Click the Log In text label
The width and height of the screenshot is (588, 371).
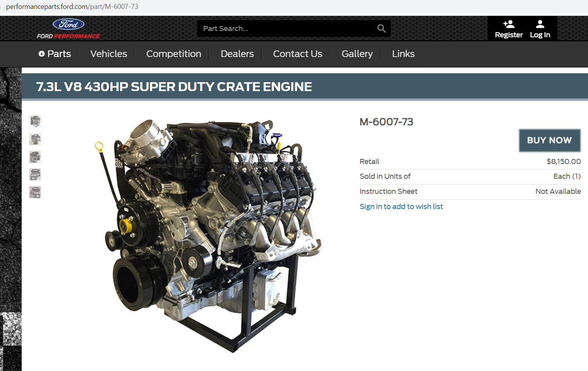pos(540,35)
